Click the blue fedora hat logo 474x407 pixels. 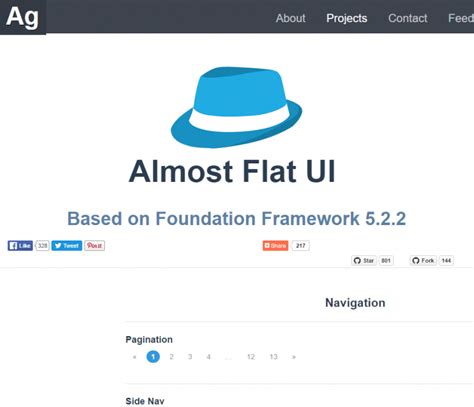[x=236, y=107]
